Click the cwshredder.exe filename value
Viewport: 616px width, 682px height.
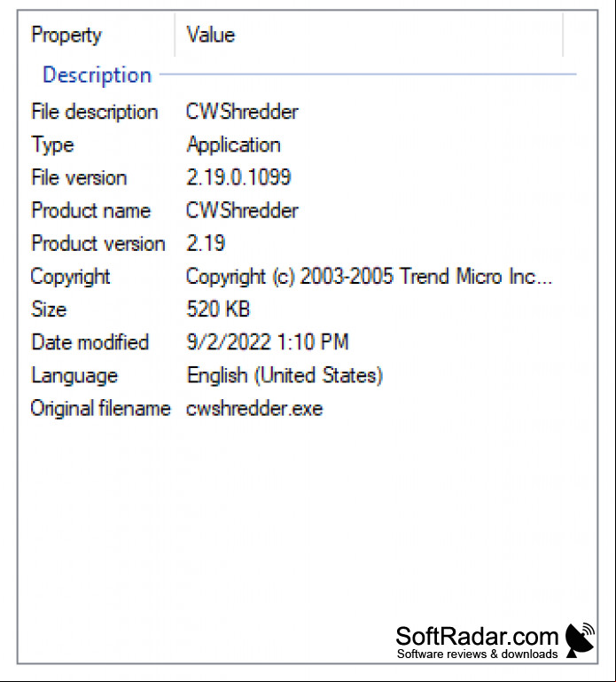254,409
